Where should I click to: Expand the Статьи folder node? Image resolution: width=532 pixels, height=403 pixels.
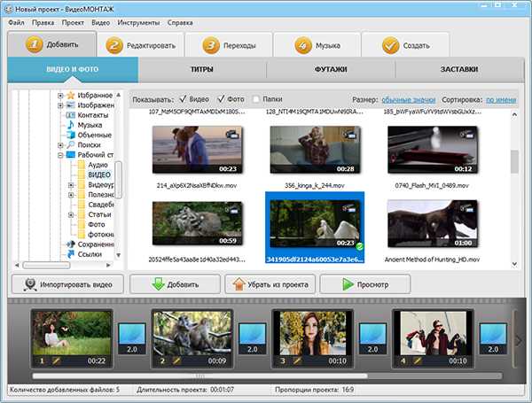pyautogui.click(x=71, y=215)
